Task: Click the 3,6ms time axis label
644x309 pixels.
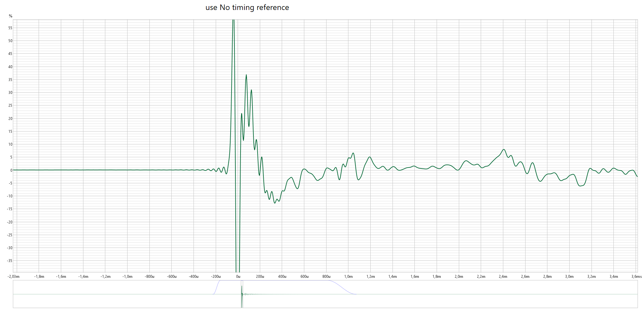Action: coord(636,277)
